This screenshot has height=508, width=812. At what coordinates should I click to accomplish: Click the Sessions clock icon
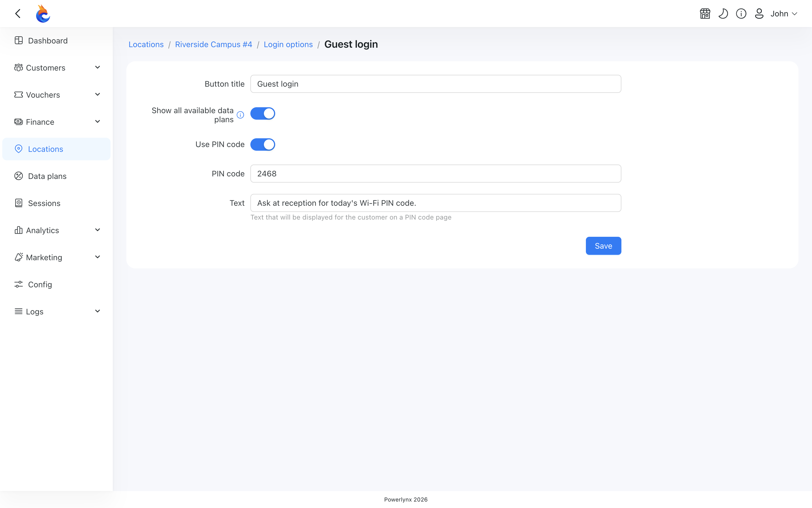tap(19, 203)
